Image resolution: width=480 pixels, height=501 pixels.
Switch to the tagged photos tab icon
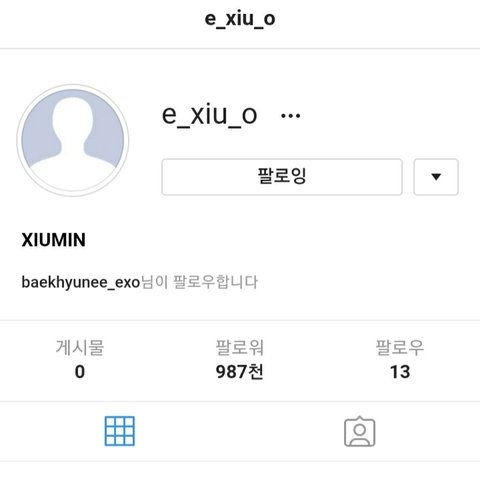coord(360,431)
